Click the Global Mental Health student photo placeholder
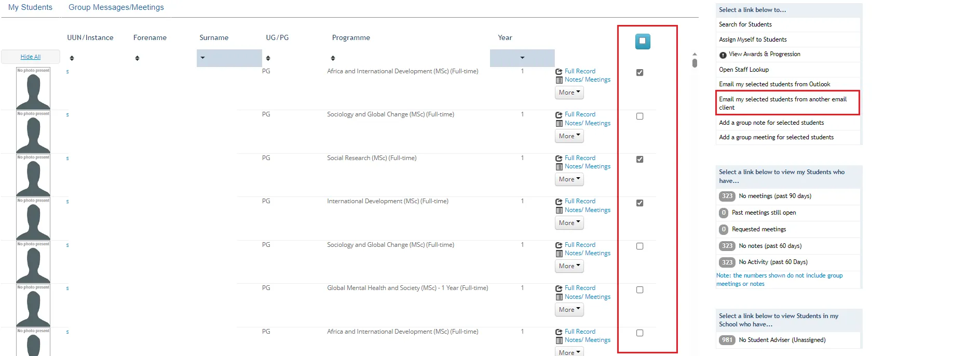The width and height of the screenshot is (980, 356). 33,306
